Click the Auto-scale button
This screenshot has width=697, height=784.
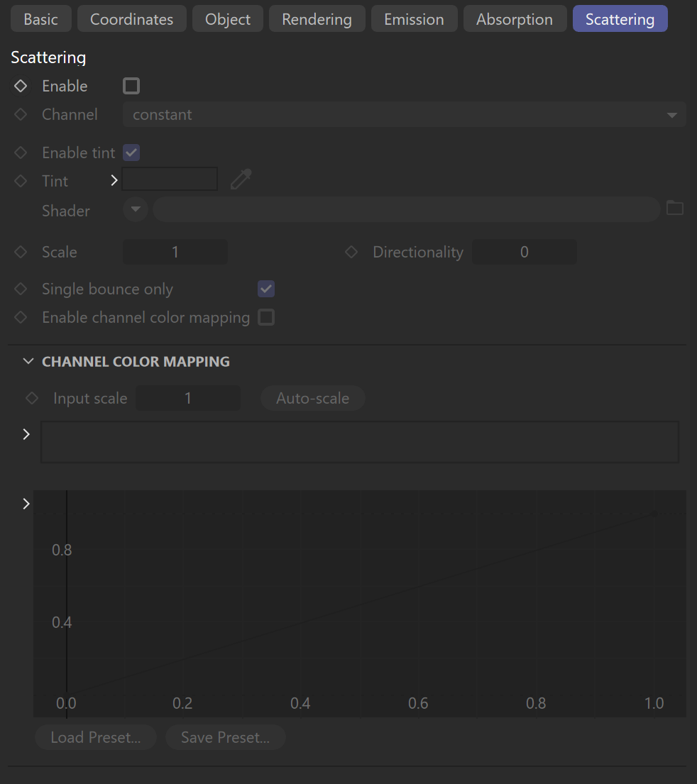point(313,399)
